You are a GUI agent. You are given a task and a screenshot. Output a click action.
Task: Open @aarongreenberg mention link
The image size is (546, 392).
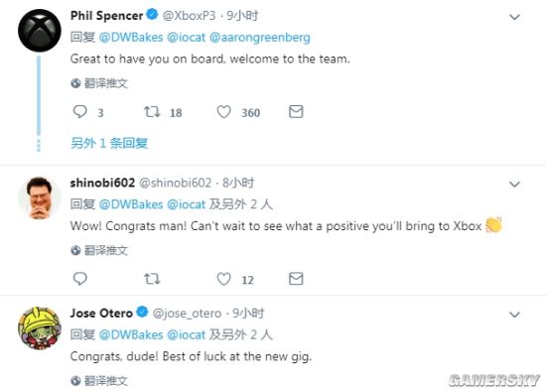pos(260,38)
